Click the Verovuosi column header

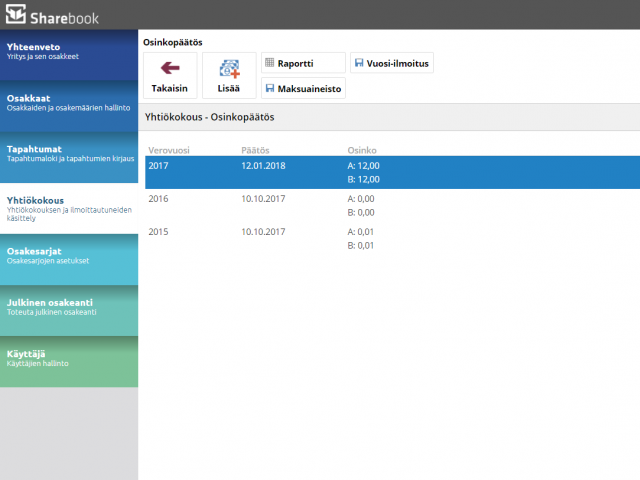point(169,150)
